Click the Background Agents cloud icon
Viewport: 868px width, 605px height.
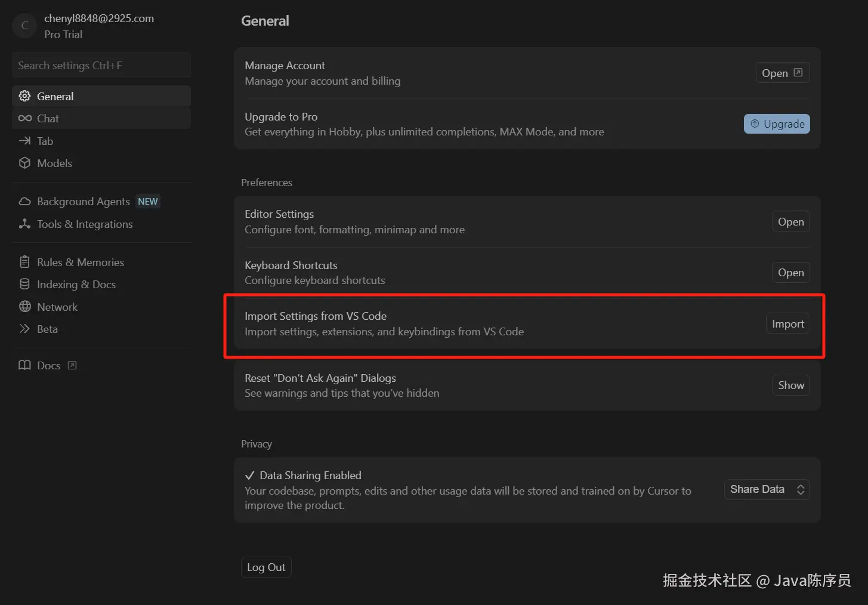tap(24, 202)
